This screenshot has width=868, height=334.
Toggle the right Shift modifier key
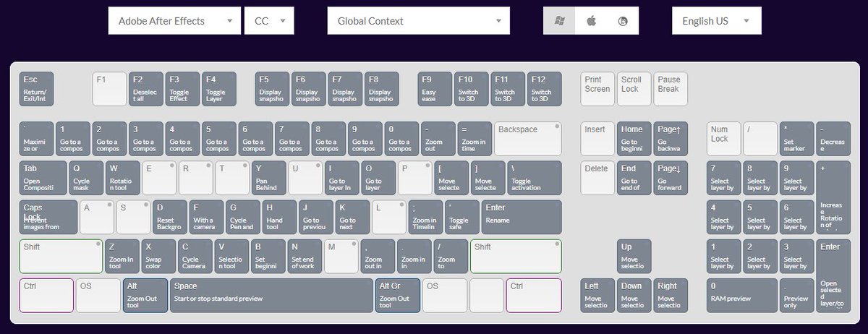coord(516,256)
